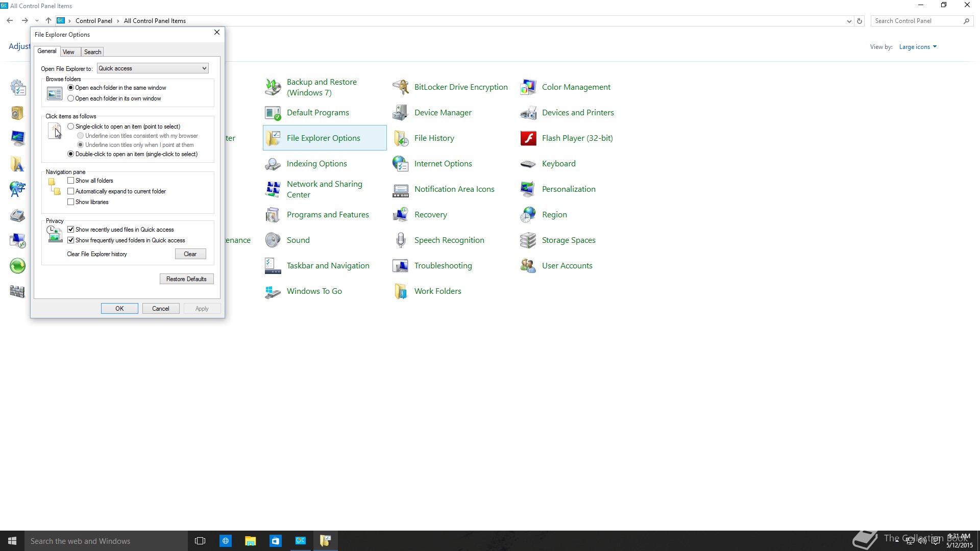Open File Explorer from the taskbar
This screenshot has width=980, height=551.
[x=250, y=541]
